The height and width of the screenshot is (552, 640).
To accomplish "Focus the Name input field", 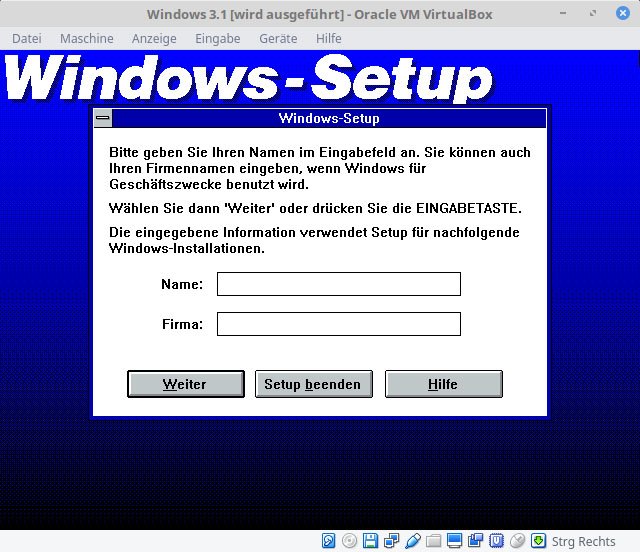I will click(x=339, y=284).
